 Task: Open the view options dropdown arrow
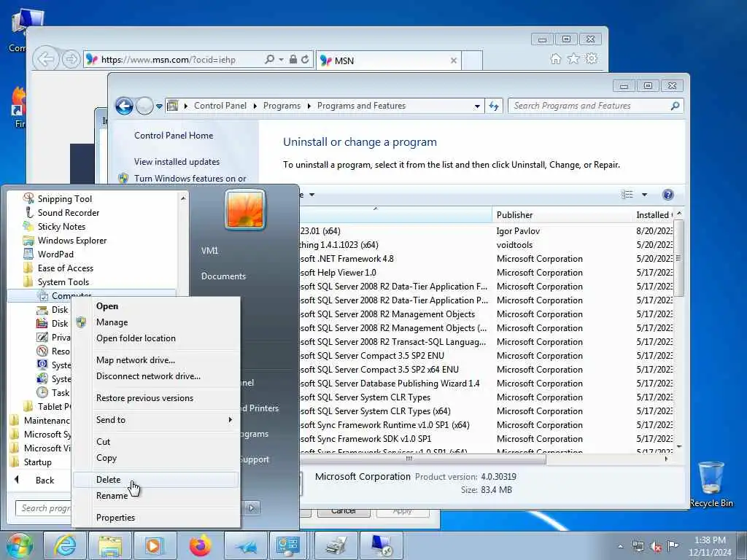[x=645, y=194]
